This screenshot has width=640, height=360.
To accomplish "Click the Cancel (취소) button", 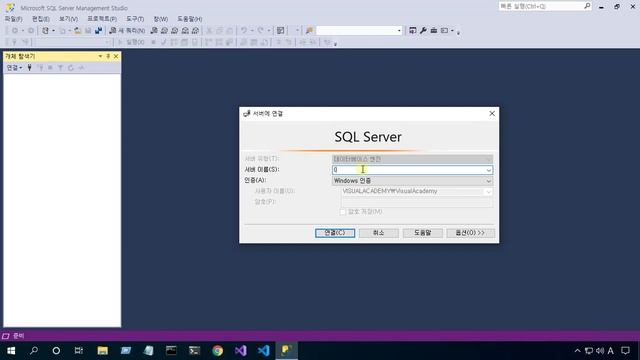I will click(x=378, y=233).
